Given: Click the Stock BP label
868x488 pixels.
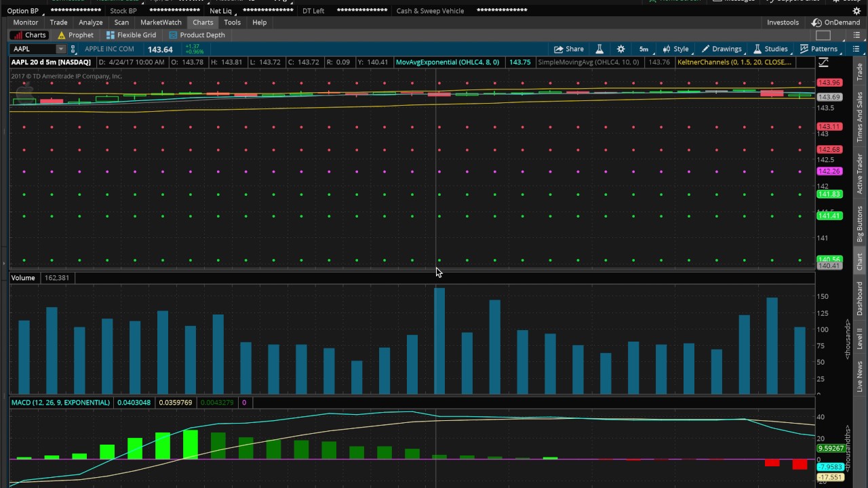Looking at the screenshot, I should coord(123,11).
